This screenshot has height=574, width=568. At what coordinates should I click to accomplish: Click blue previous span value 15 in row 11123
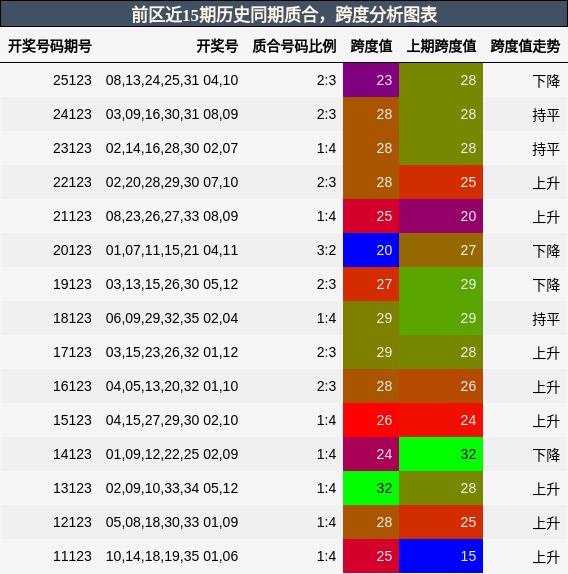tap(441, 556)
